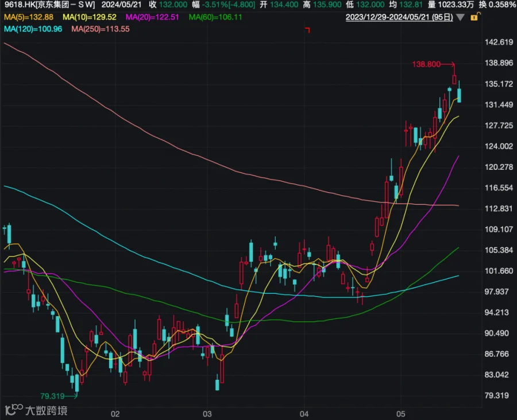Toggle the MA(120)=100.96 cyan label
This screenshot has height=420, width=517.
click(33, 29)
